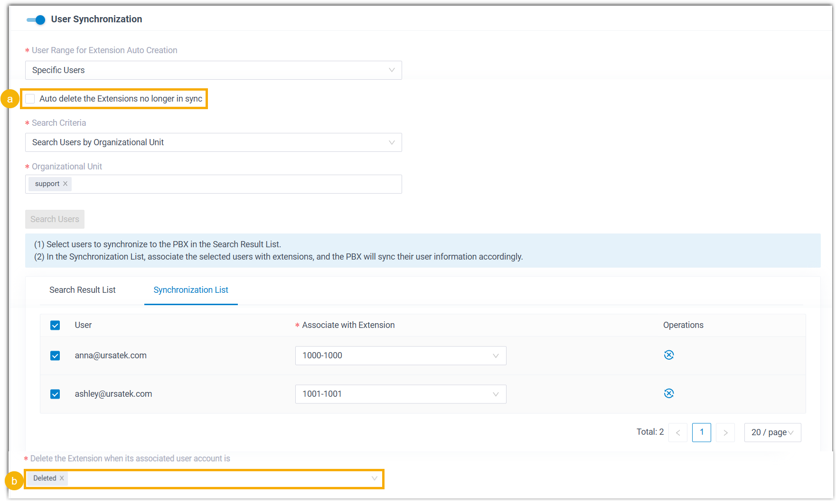This screenshot has height=504, width=836.
Task: Enable auto delete extensions no longer in sync
Action: coord(30,99)
